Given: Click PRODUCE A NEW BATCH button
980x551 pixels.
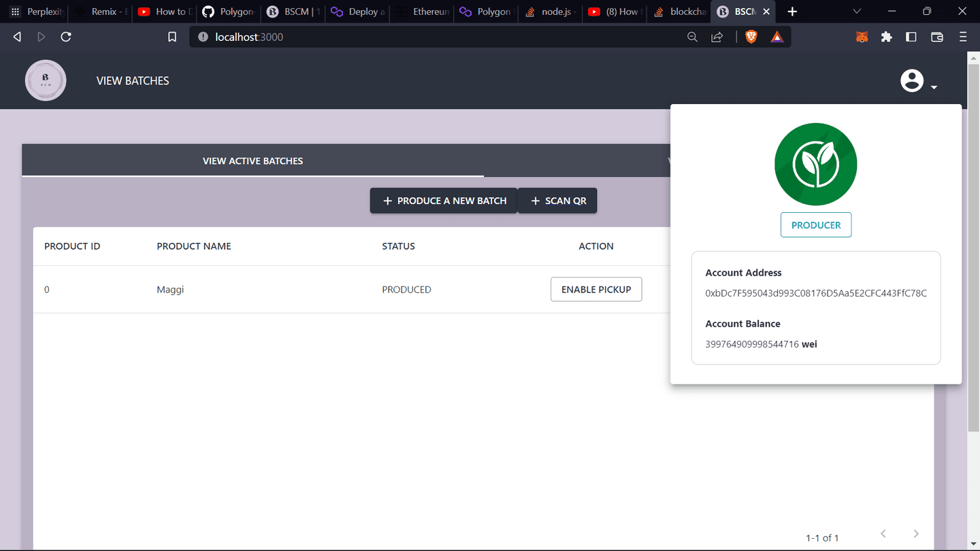Looking at the screenshot, I should click(444, 201).
